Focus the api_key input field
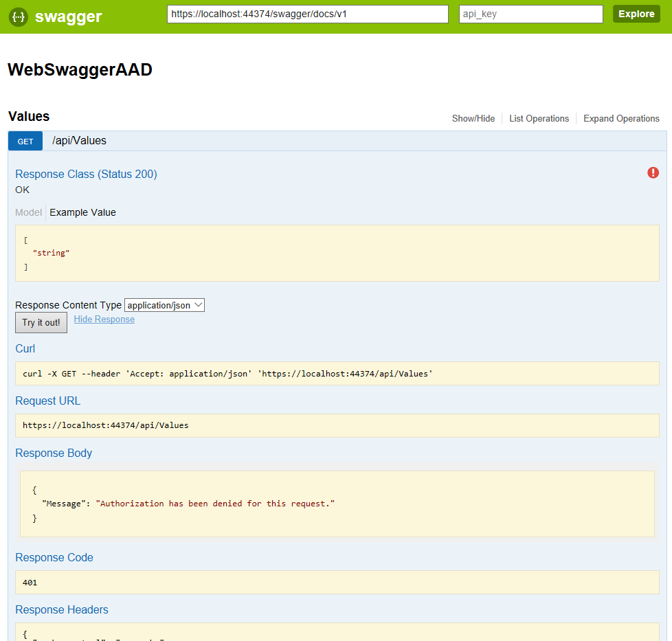Screen dimensions: 672x641 click(x=530, y=14)
